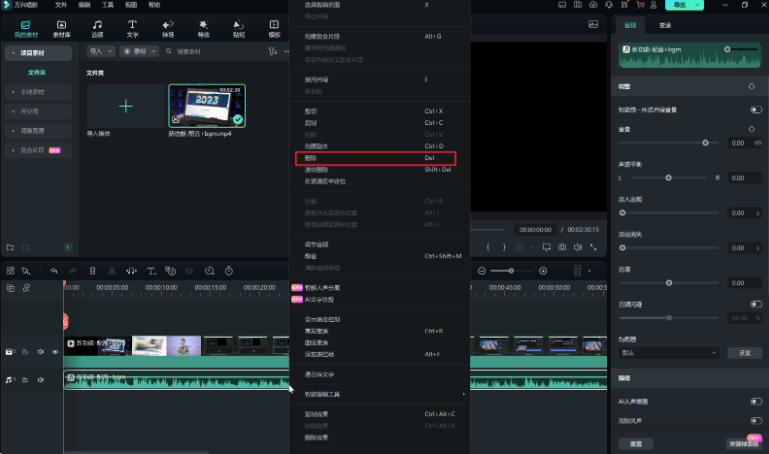Click the trash delete icon in timeline toolbar

[92, 271]
